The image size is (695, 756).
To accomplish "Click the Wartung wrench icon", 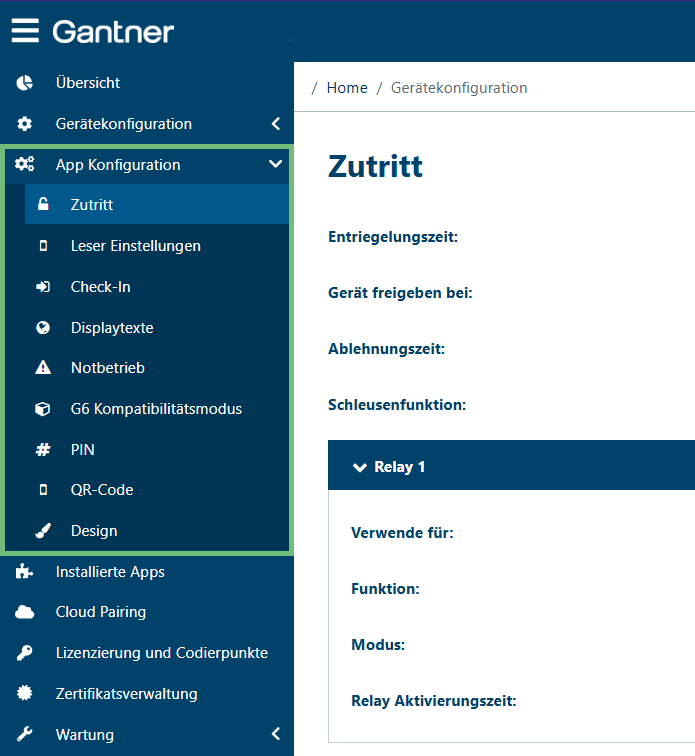I will click(x=24, y=734).
